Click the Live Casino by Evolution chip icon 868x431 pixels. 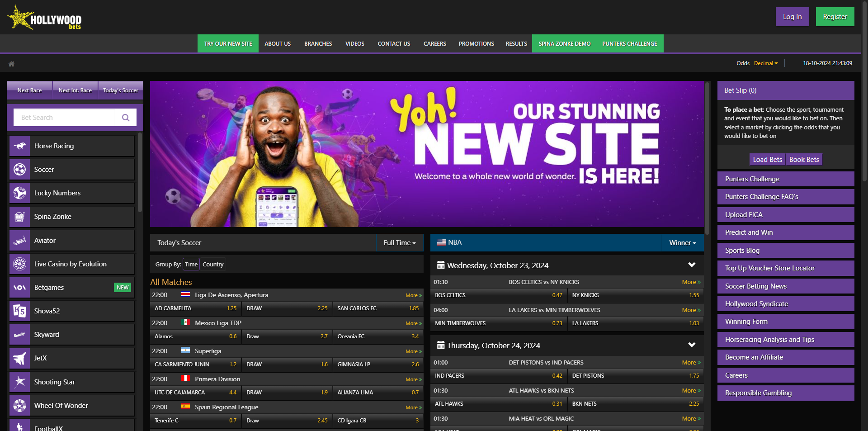pyautogui.click(x=19, y=264)
